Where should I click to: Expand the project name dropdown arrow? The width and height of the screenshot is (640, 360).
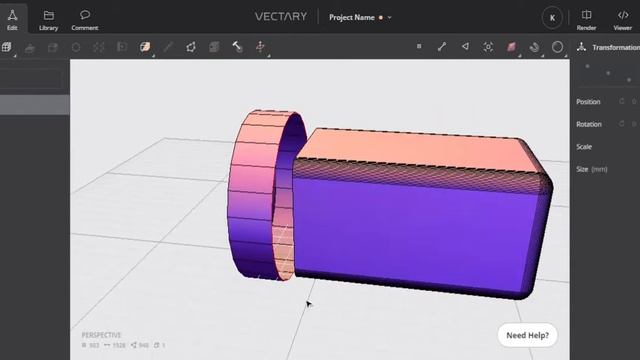tap(390, 18)
